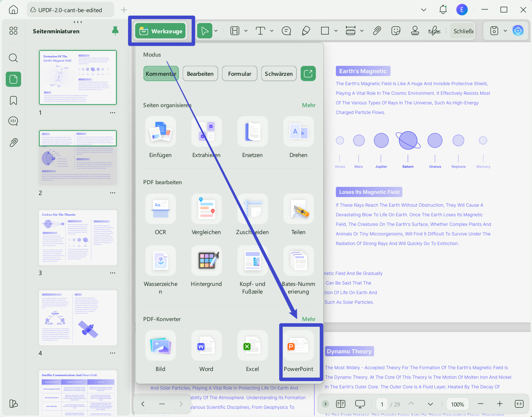Select page 3 thumbnail
Viewport: 532px width, 417px height.
point(78,238)
